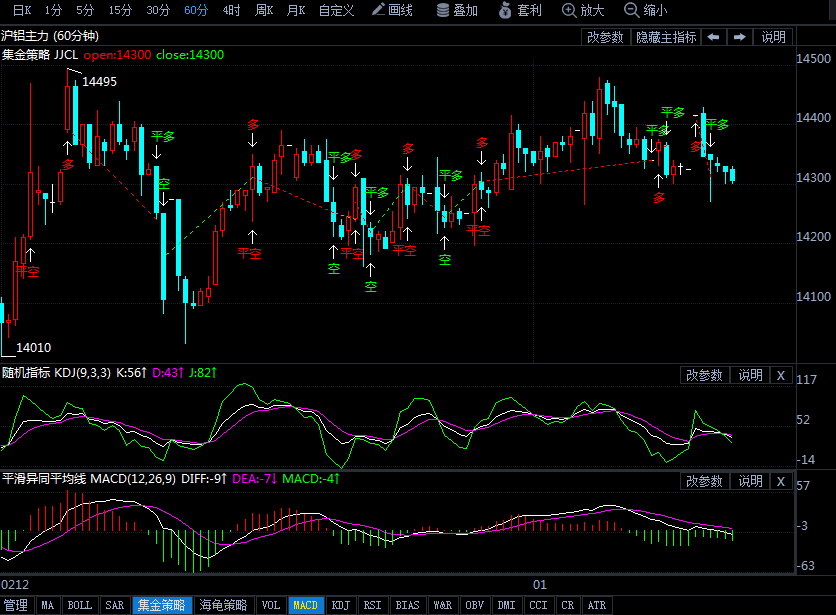Click the 14495 high price label

[99, 82]
